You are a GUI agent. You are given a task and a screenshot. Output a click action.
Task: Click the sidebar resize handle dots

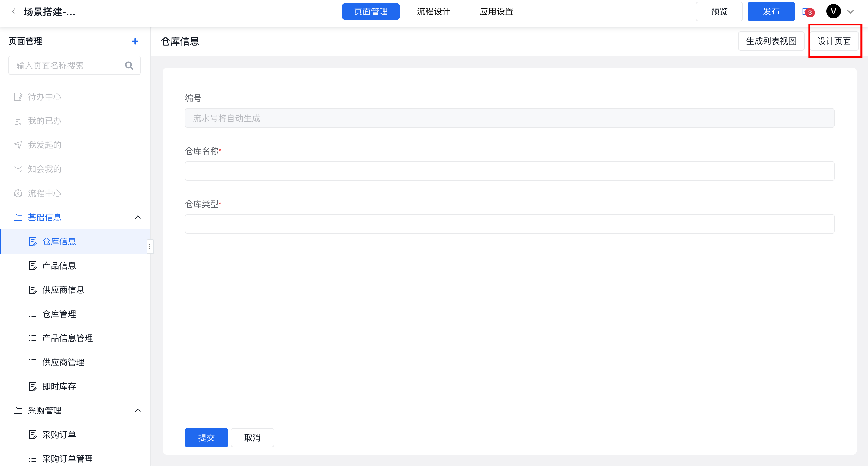[x=150, y=247]
